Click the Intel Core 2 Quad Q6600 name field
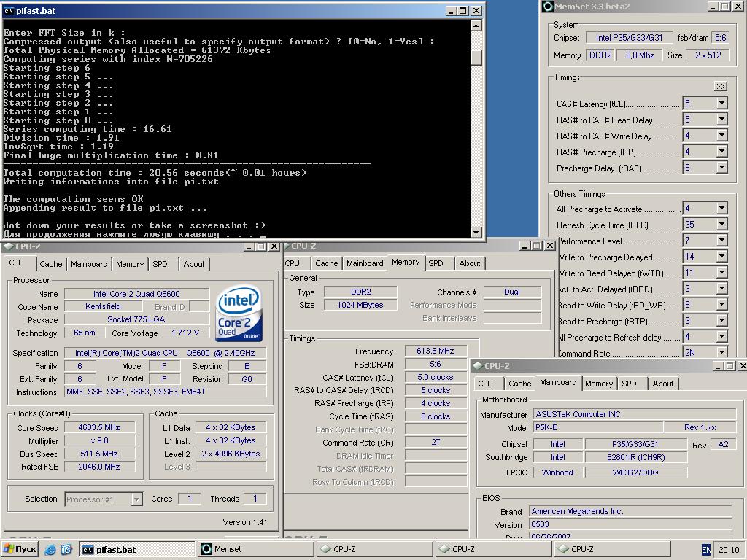747x560 pixels. point(136,294)
